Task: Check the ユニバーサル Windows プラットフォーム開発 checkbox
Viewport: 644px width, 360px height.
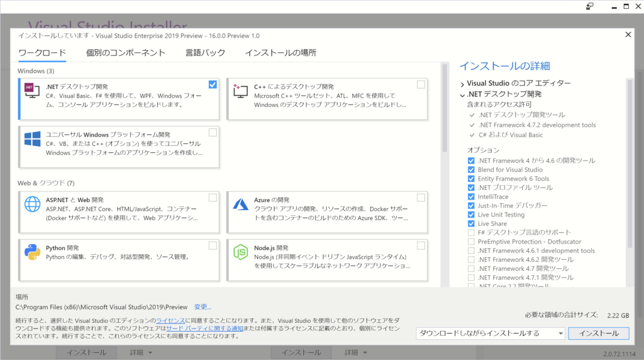Action: click(213, 133)
